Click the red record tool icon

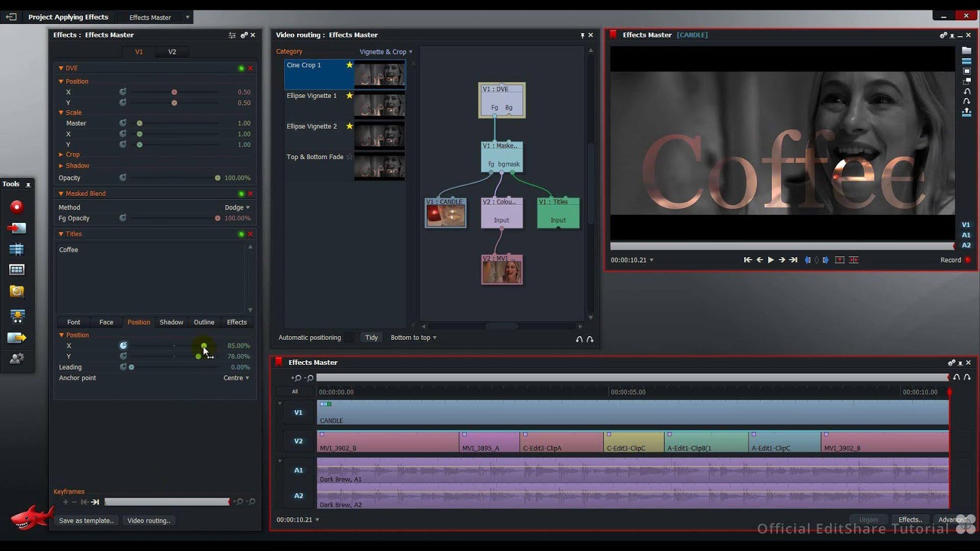pyautogui.click(x=17, y=207)
